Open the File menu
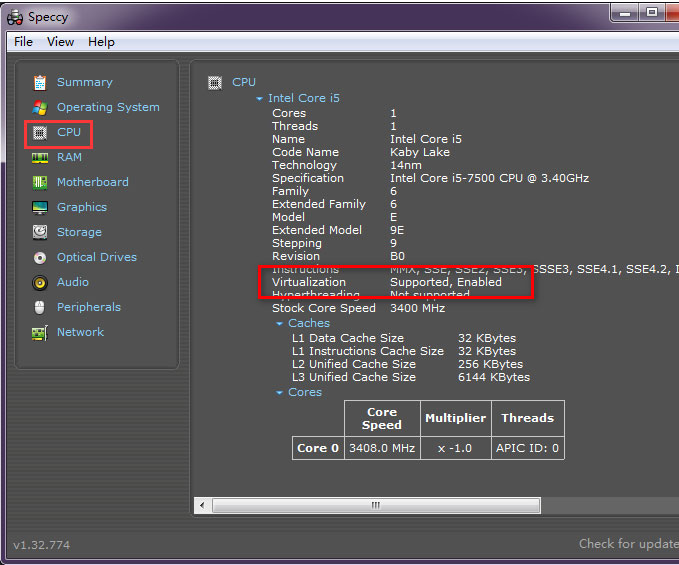Image resolution: width=679 pixels, height=565 pixels. 23,42
